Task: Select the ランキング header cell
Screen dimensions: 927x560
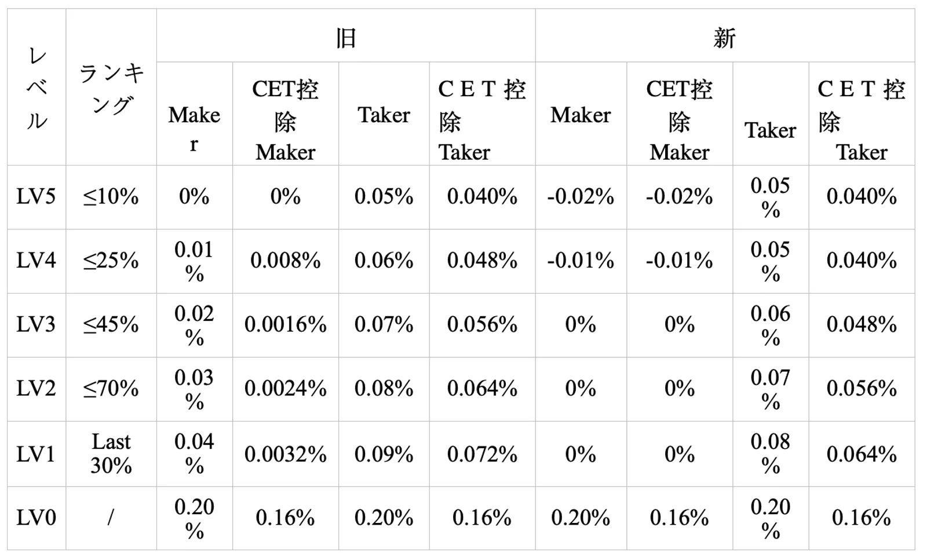Action: (111, 88)
